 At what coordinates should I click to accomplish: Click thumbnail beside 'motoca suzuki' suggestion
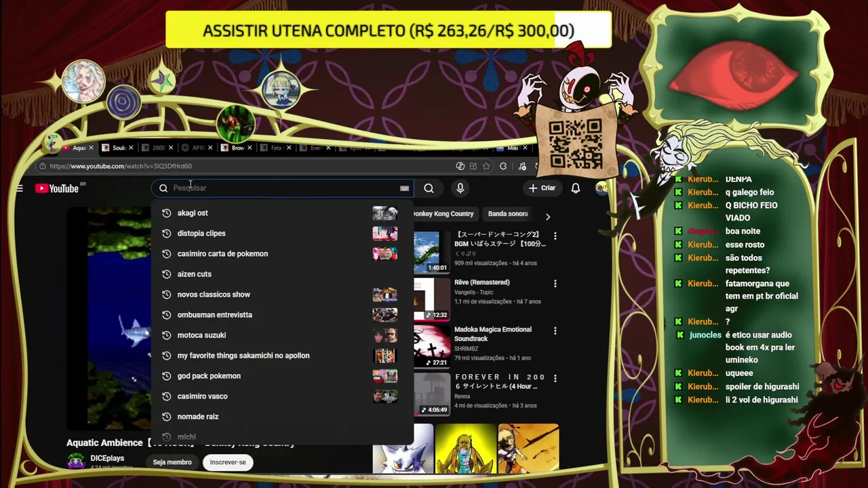(384, 335)
